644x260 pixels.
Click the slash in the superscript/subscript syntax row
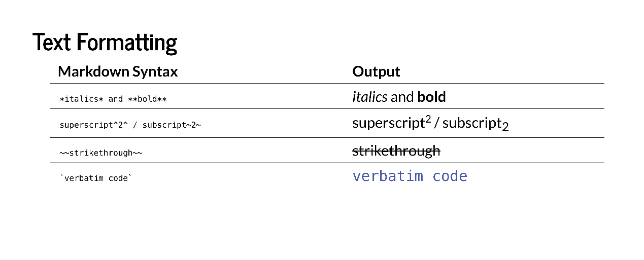pyautogui.click(x=134, y=125)
